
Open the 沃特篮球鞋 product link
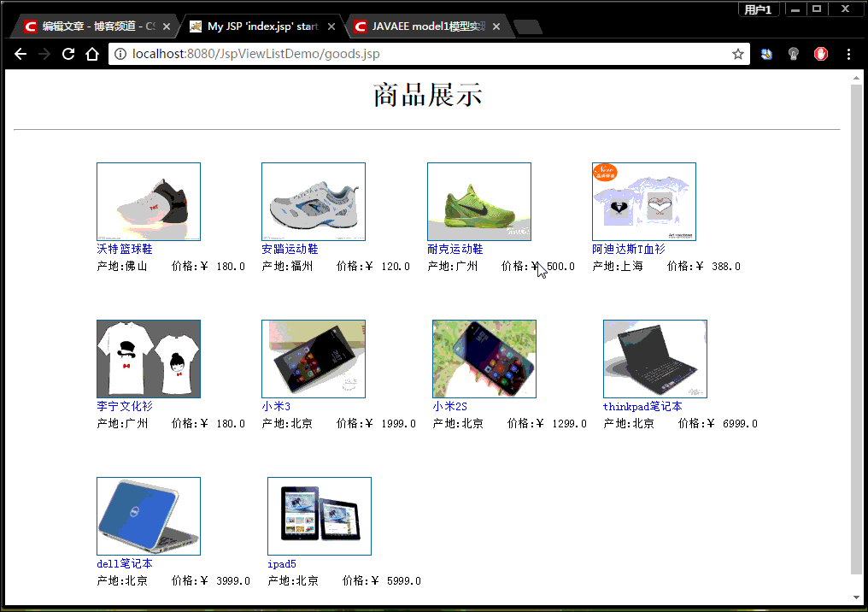[x=125, y=250]
